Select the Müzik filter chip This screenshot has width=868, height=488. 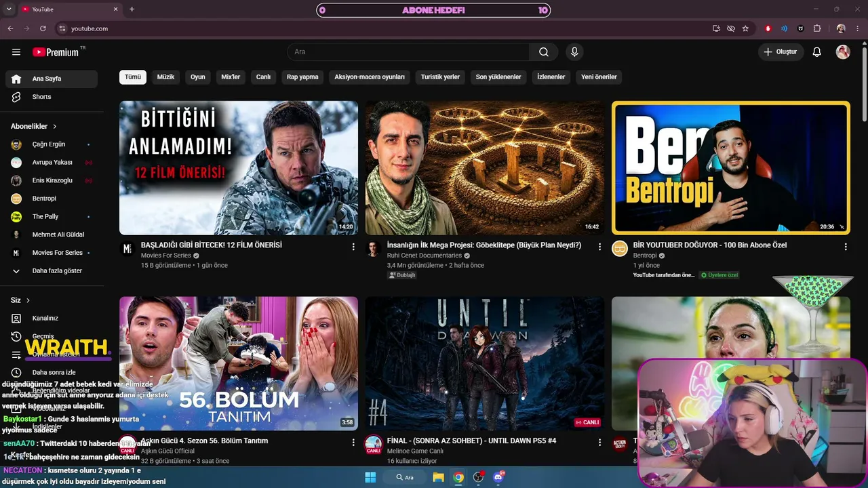tap(166, 77)
